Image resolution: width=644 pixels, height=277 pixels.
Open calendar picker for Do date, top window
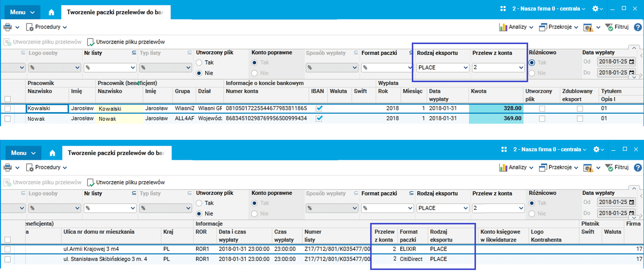pyautogui.click(x=630, y=73)
